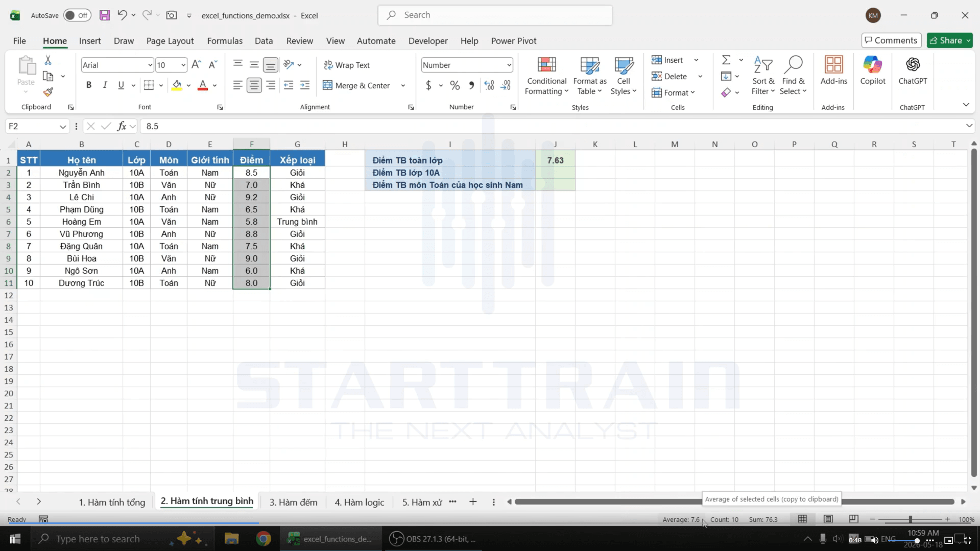Toggle Wrap Text on selected cells
Viewport: 980px width, 551px height.
(347, 65)
